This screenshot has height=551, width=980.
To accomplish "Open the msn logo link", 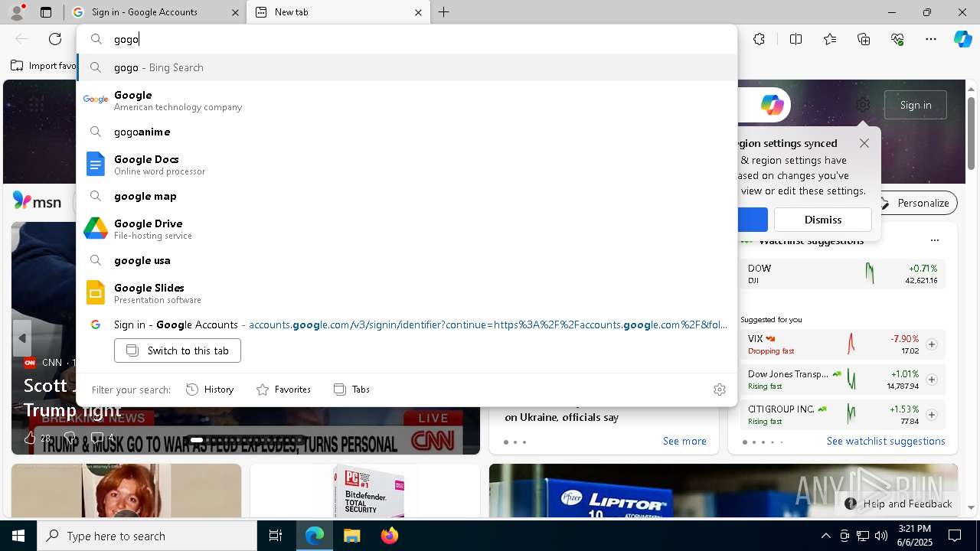I will [x=37, y=201].
